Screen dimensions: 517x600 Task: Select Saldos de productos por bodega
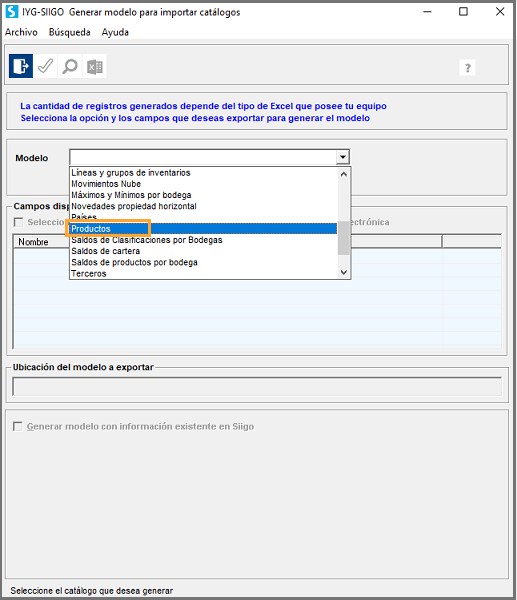coord(204,262)
